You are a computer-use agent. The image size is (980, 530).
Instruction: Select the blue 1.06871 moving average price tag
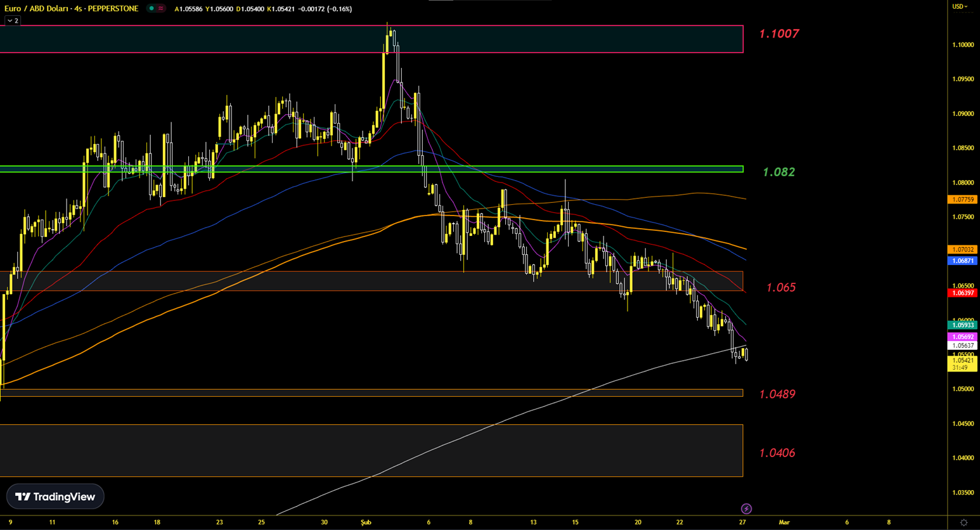[962, 261]
